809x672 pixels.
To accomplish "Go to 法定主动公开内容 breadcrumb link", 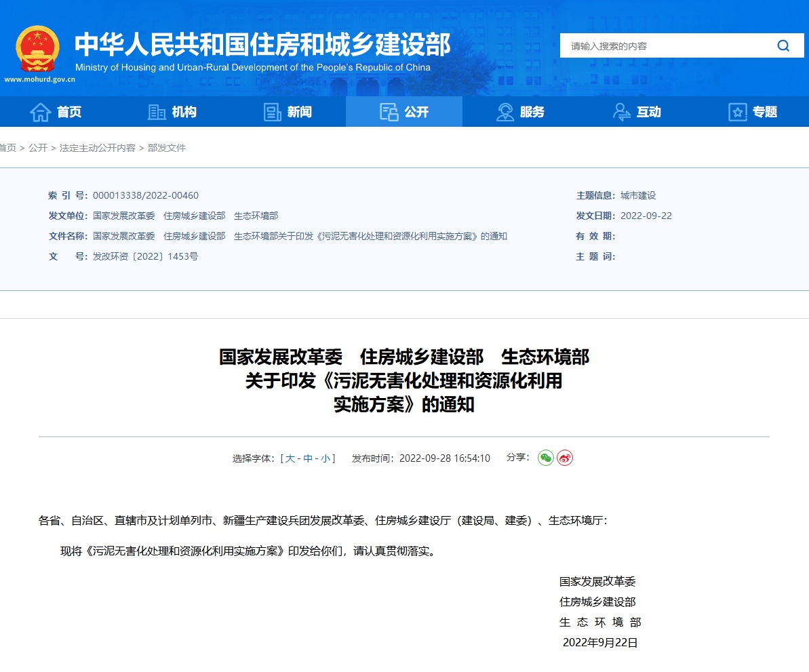I will pyautogui.click(x=98, y=148).
